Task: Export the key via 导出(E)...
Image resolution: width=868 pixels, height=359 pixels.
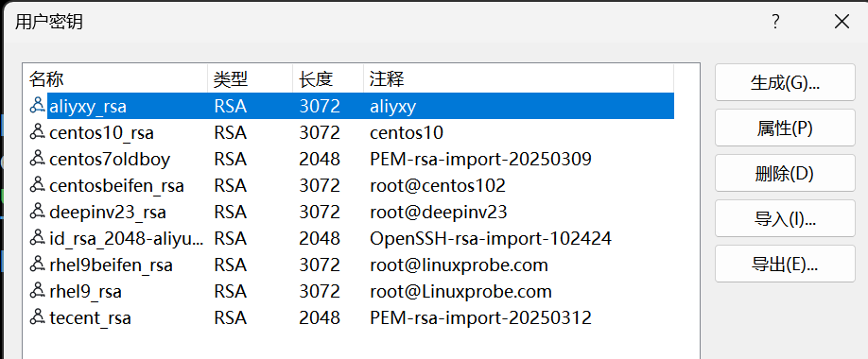Action: click(x=785, y=264)
